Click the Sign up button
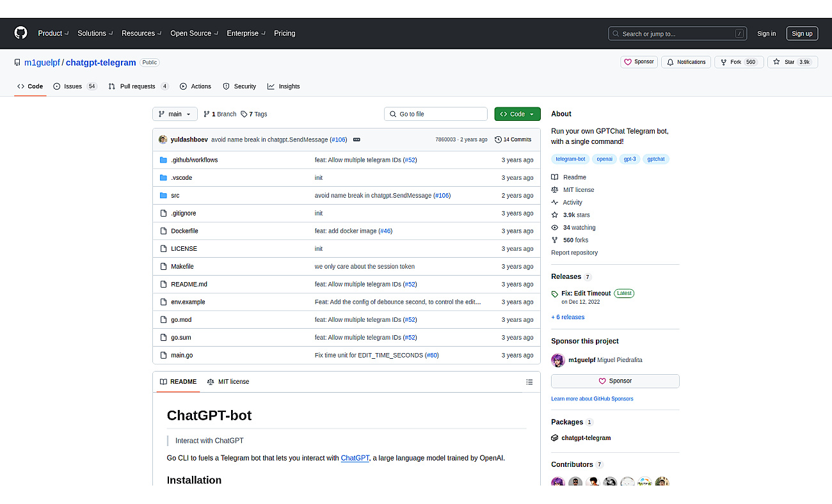The width and height of the screenshot is (832, 504). [x=802, y=34]
